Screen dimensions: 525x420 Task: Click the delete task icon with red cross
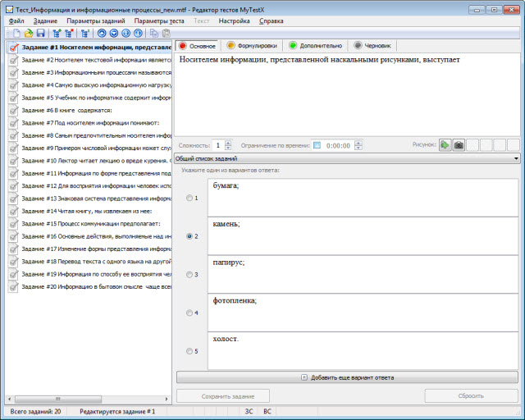[x=70, y=34]
